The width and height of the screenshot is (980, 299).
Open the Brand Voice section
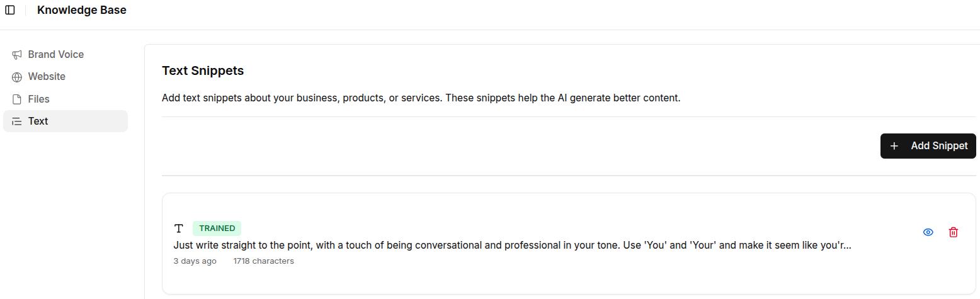point(55,55)
